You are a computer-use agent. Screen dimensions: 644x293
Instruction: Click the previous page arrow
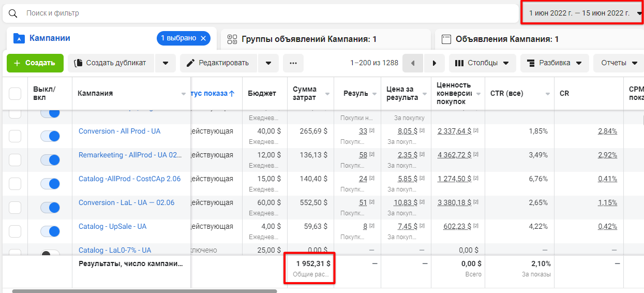pos(413,63)
